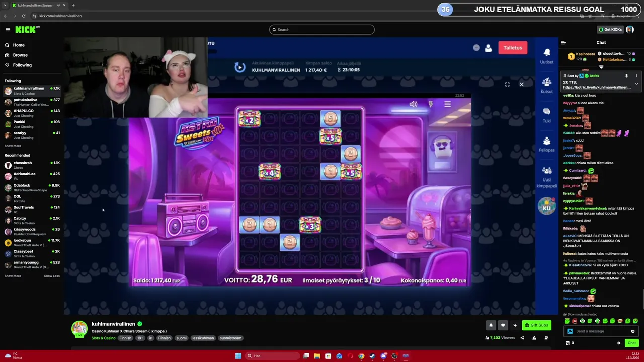Click the browser reload button
Viewport: 644px width, 362px height.
pos(23,16)
